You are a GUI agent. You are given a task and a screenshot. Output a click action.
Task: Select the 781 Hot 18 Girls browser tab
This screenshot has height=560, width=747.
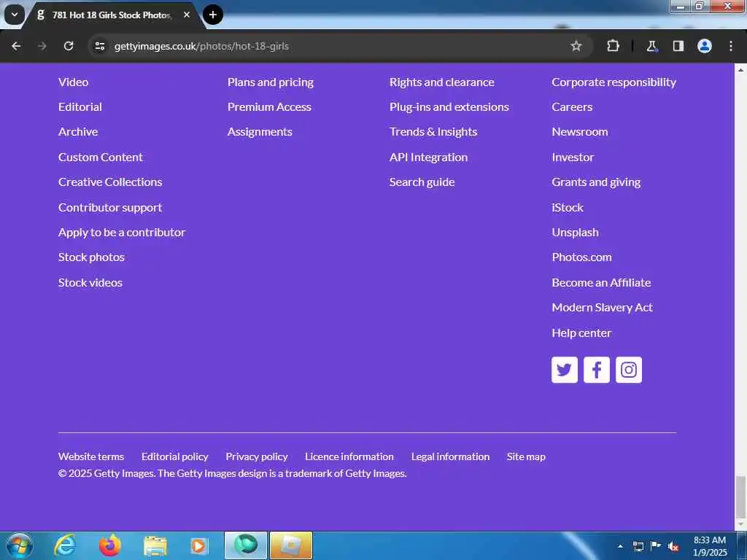click(111, 15)
